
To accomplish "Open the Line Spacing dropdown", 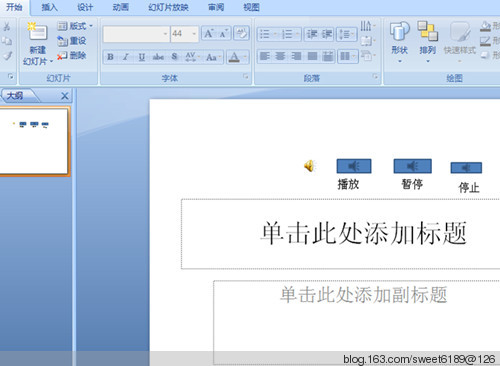I will coord(347,34).
